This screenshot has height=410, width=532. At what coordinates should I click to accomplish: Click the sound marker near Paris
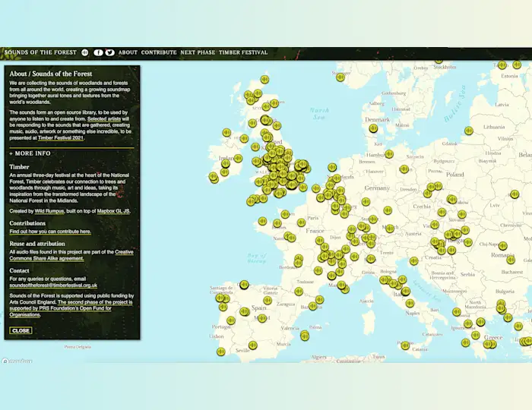[x=301, y=222]
